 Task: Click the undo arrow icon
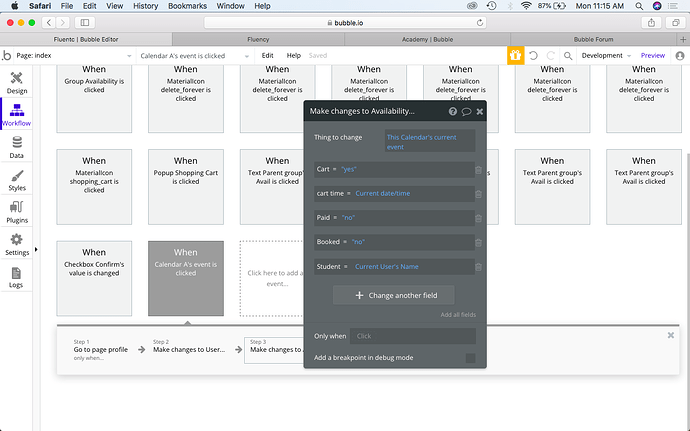(533, 55)
